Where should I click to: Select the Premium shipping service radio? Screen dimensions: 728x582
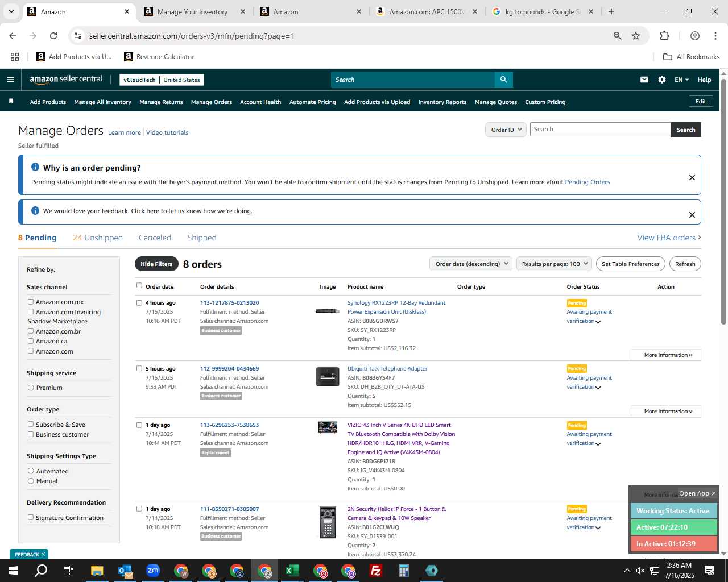31,388
